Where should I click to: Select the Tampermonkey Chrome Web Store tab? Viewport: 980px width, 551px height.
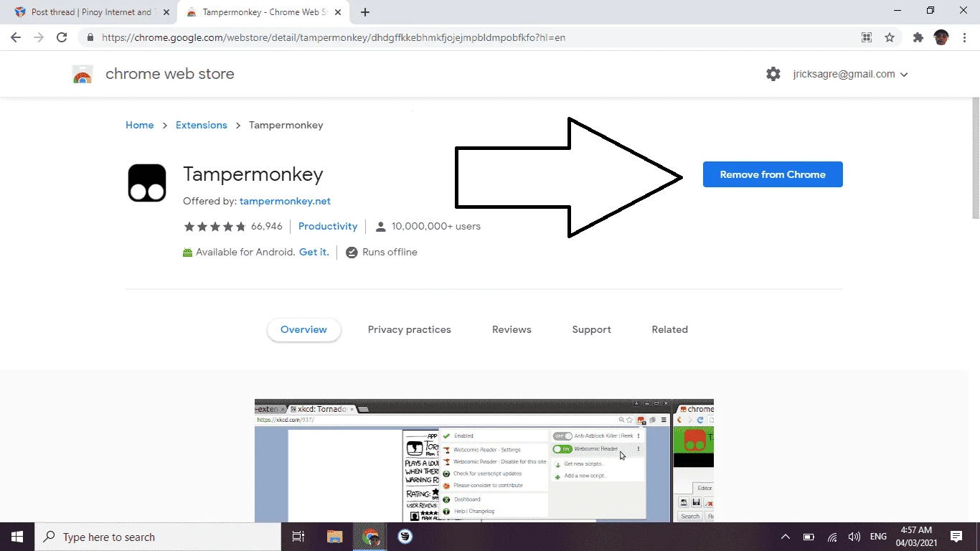point(263,12)
